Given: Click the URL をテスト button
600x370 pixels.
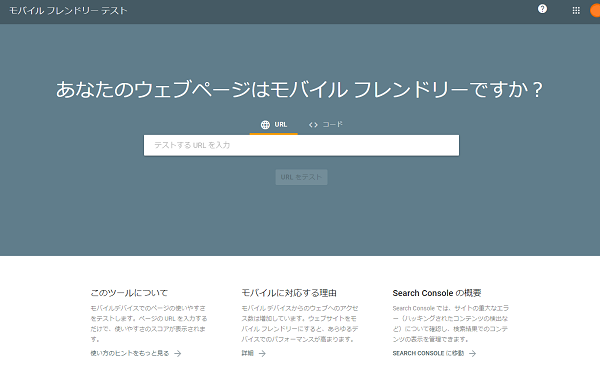Looking at the screenshot, I should (301, 177).
